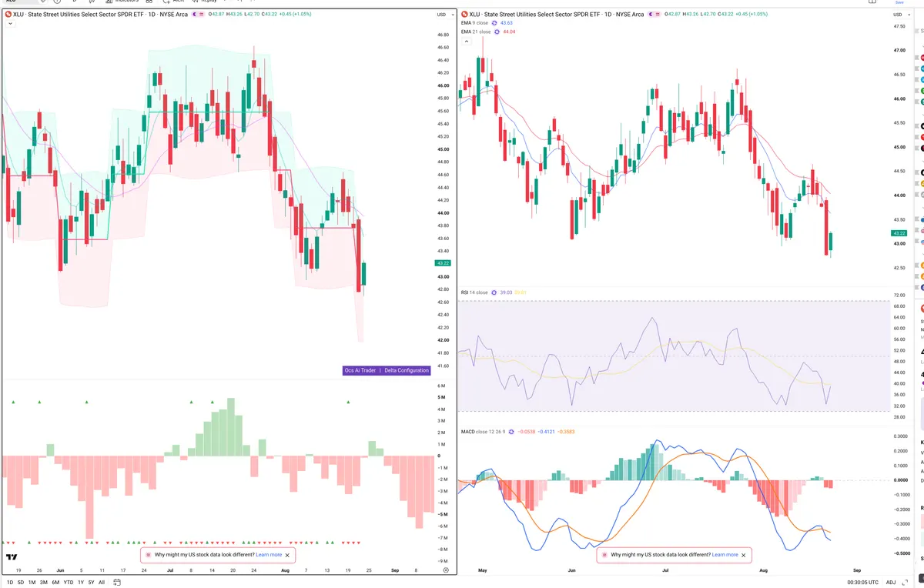Open USD currency dropdown on left chart

click(444, 15)
